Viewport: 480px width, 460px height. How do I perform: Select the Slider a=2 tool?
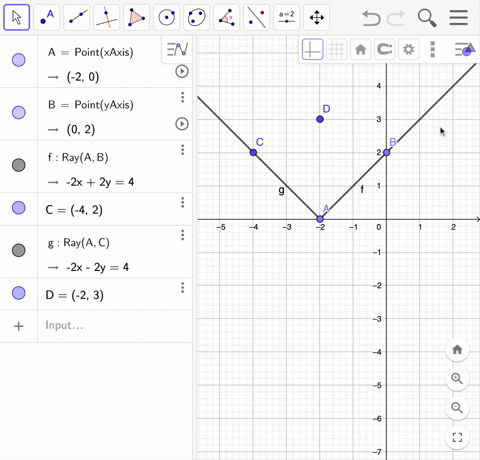(x=287, y=17)
